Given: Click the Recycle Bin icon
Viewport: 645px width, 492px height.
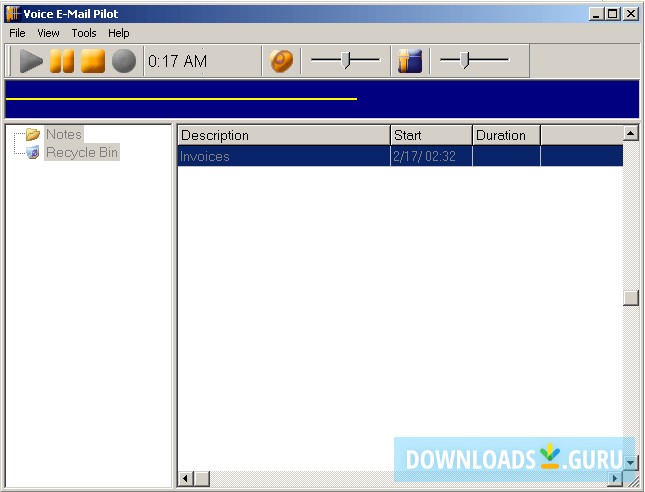Looking at the screenshot, I should point(32,152).
